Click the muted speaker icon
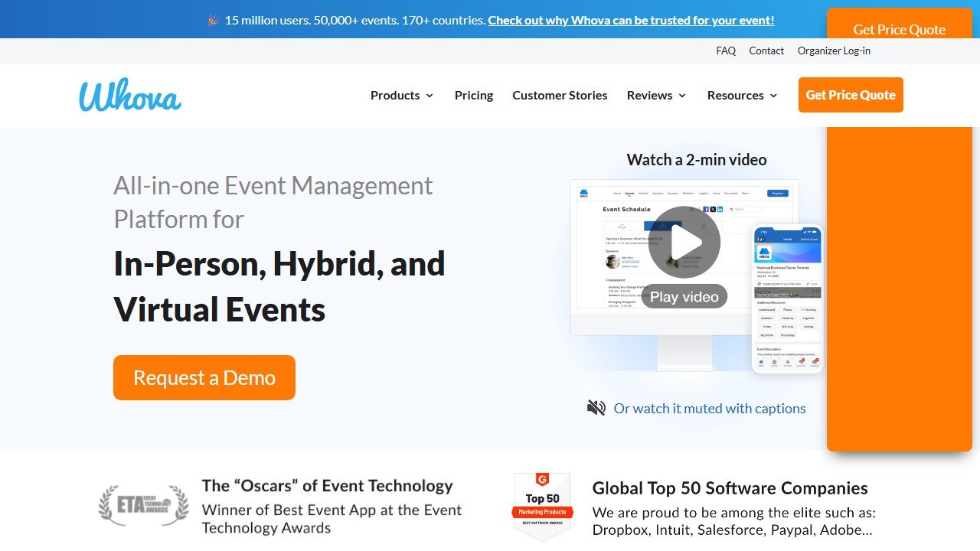This screenshot has width=980, height=551. [596, 408]
